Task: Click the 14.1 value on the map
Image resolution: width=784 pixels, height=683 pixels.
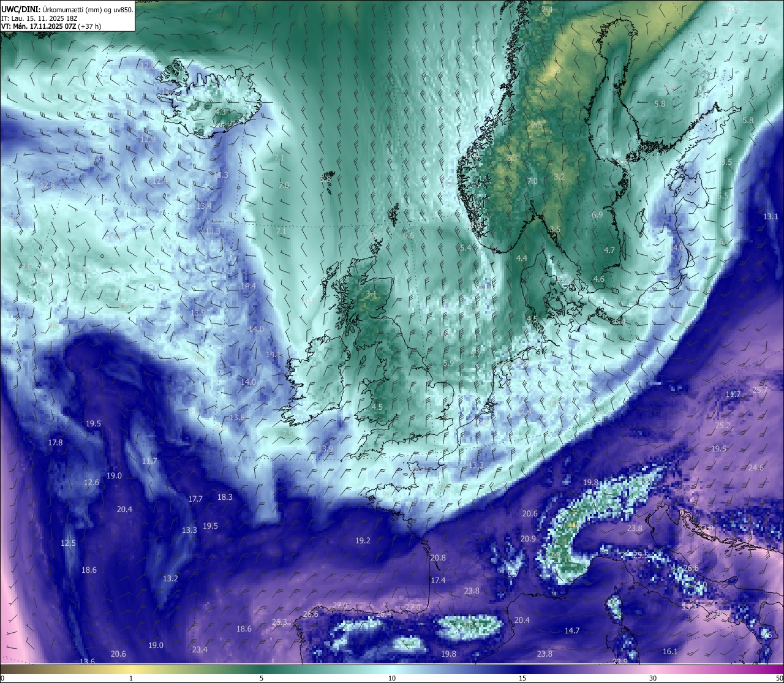Action: pos(273,354)
